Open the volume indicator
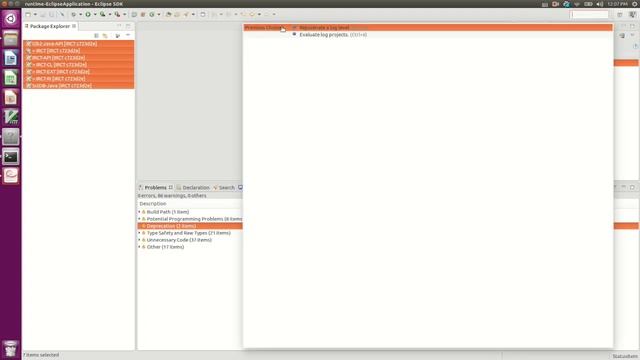Screen dimensions: 640x360 point(600,4)
